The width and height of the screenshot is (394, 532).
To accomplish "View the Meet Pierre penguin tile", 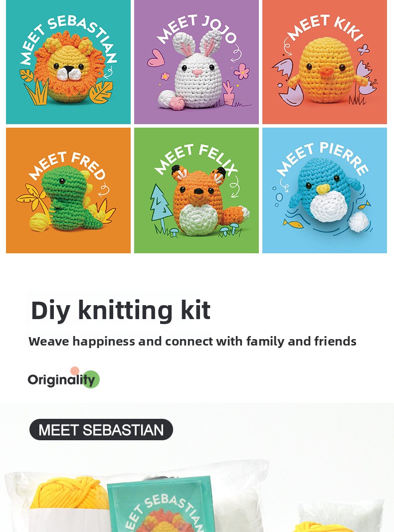I will click(325, 190).
